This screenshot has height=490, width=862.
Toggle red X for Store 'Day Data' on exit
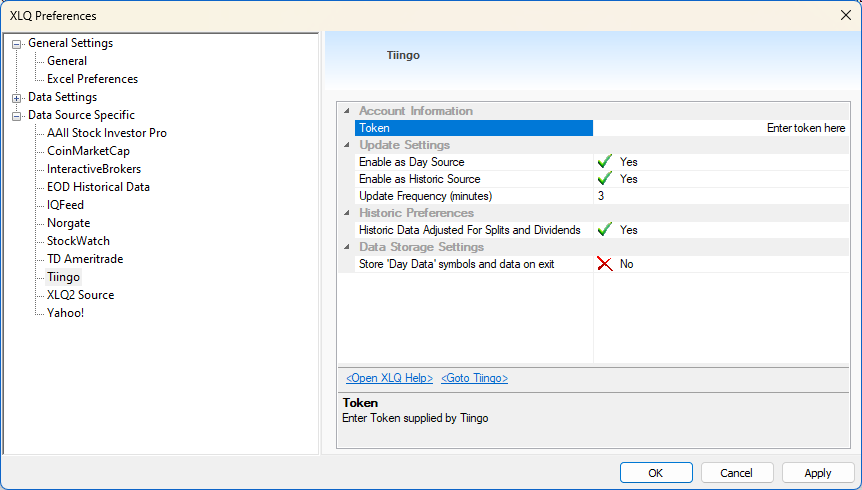pyautogui.click(x=605, y=264)
